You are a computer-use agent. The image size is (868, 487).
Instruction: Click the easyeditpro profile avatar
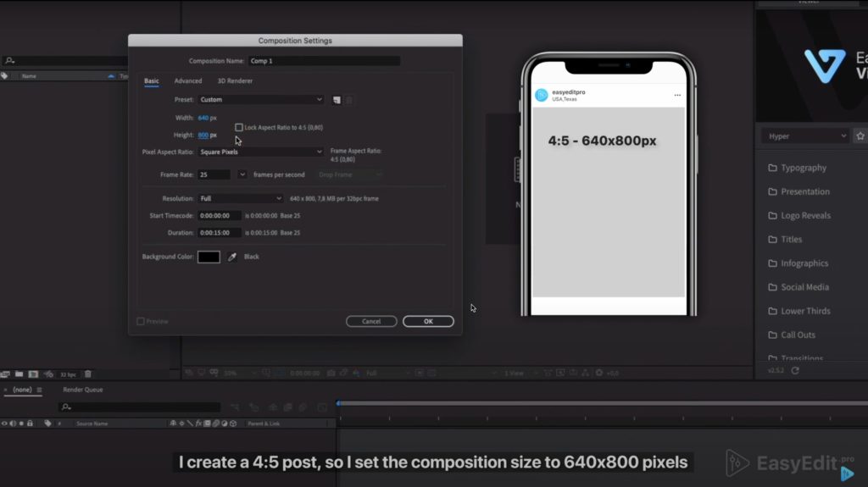tap(542, 95)
